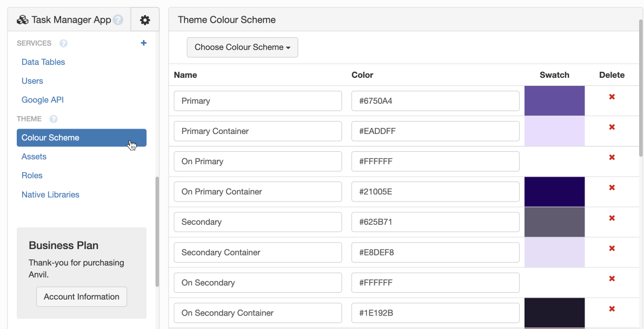Remove the On Secondary Container row

(x=612, y=309)
